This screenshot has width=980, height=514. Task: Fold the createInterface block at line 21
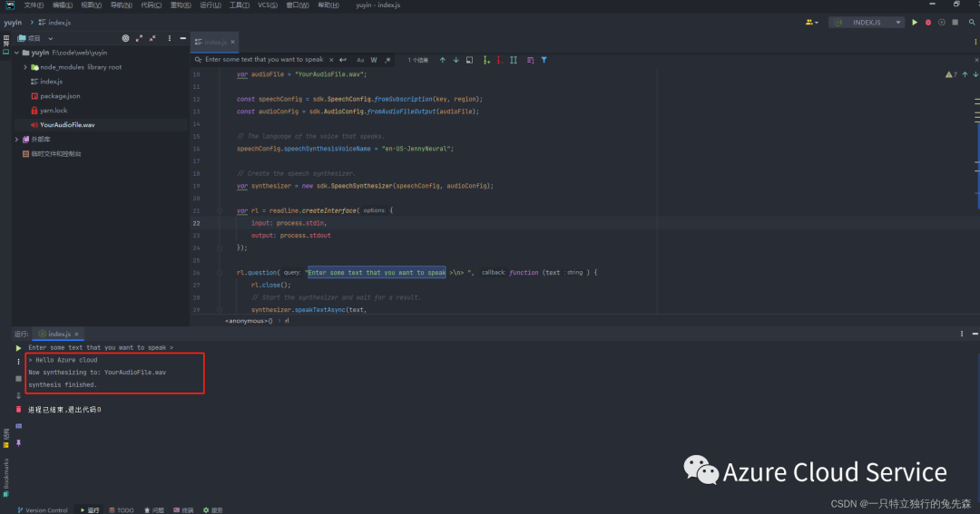(220, 210)
